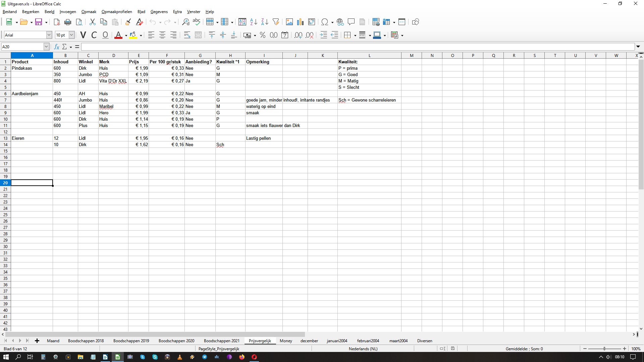Open the font size dropdown
Screen dimensions: 644x362
tap(71, 35)
